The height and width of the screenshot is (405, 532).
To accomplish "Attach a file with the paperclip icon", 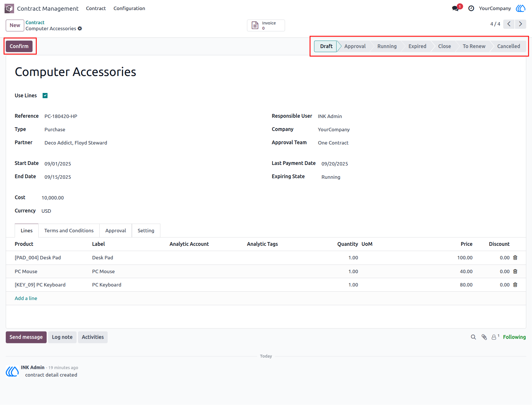I will pos(484,337).
